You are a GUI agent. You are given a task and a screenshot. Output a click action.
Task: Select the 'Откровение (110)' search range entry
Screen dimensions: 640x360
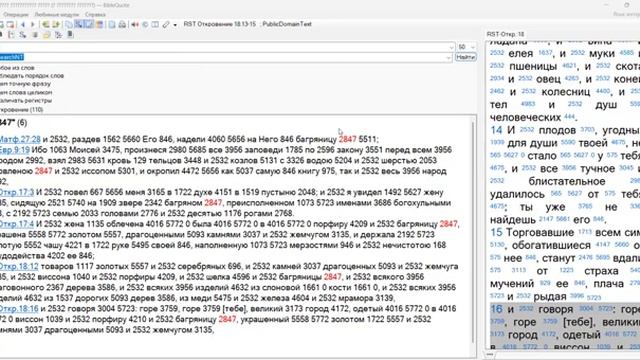pos(22,109)
